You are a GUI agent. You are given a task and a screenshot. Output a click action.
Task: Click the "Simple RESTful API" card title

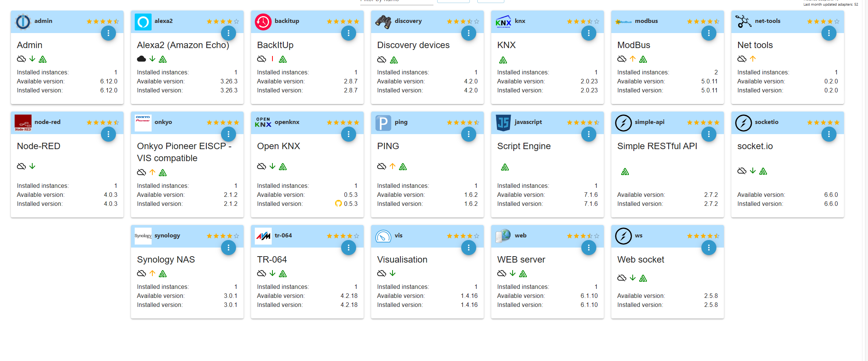point(657,146)
